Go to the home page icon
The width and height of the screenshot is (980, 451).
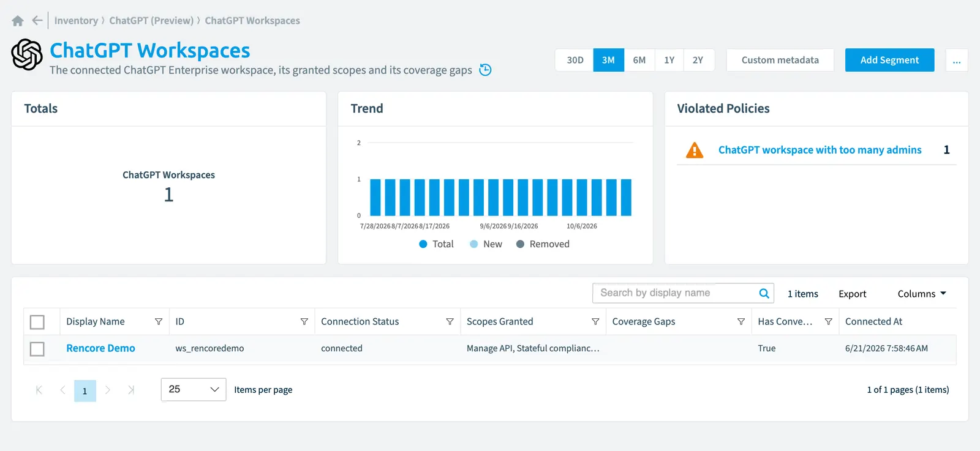pos(18,21)
